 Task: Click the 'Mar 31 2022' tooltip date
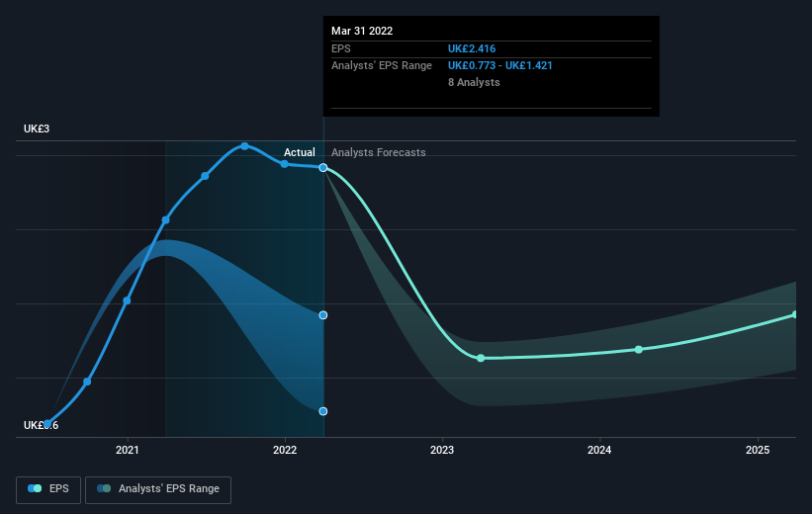[x=362, y=31]
